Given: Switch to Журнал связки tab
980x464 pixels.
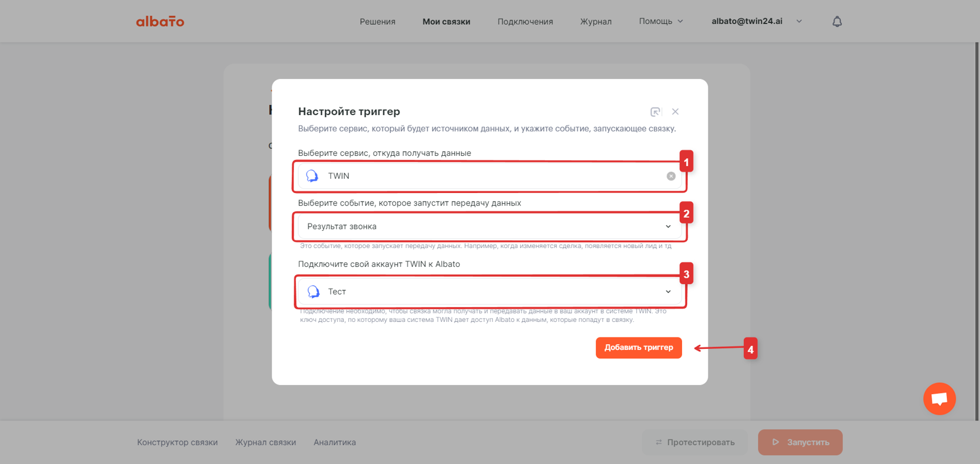Looking at the screenshot, I should 265,442.
